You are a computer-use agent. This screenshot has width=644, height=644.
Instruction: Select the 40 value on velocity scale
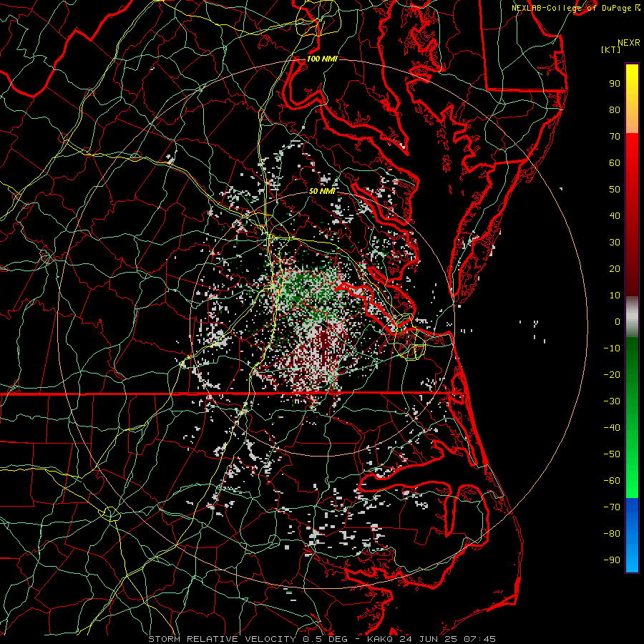coord(615,215)
